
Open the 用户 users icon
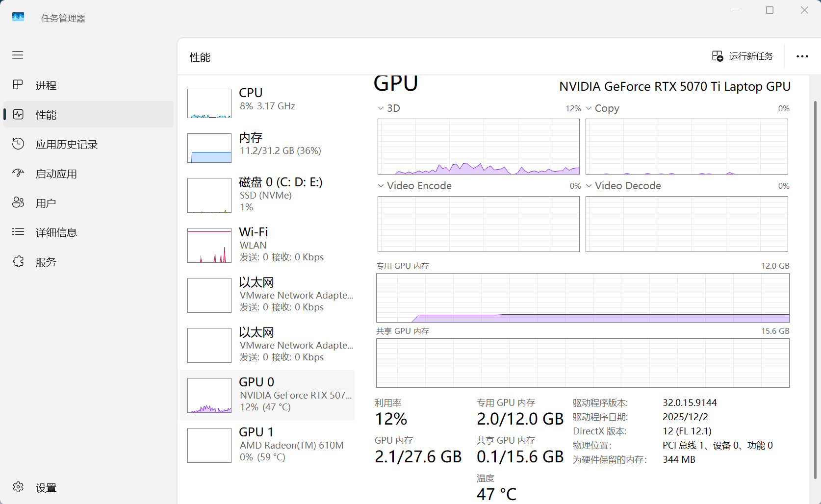(18, 202)
